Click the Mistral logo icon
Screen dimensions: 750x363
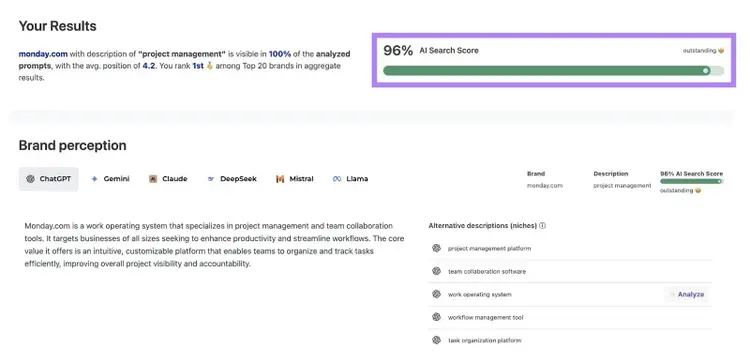tap(280, 179)
